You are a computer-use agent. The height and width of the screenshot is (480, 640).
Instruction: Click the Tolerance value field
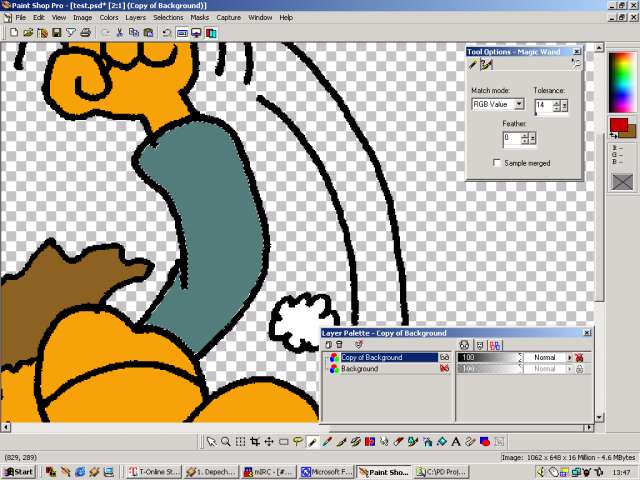pos(544,105)
